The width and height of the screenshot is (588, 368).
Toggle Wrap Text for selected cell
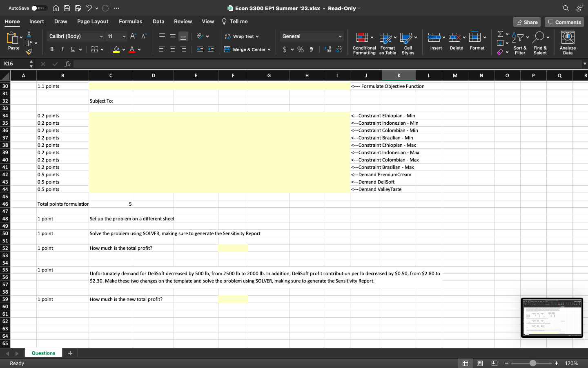coord(242,36)
